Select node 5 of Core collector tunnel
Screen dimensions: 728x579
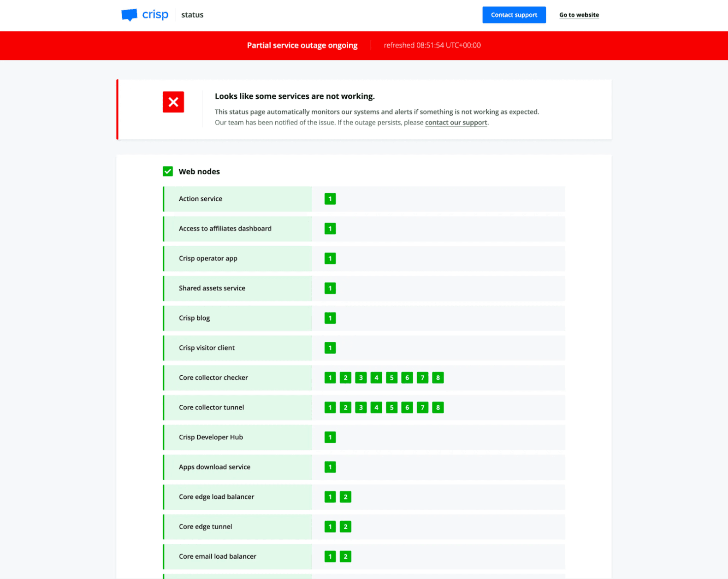pyautogui.click(x=392, y=408)
